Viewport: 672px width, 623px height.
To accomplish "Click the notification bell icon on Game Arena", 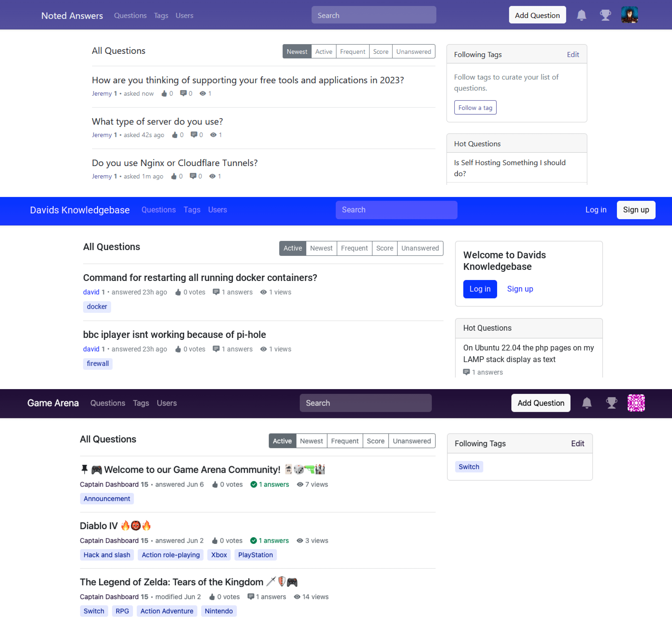I will 586,403.
